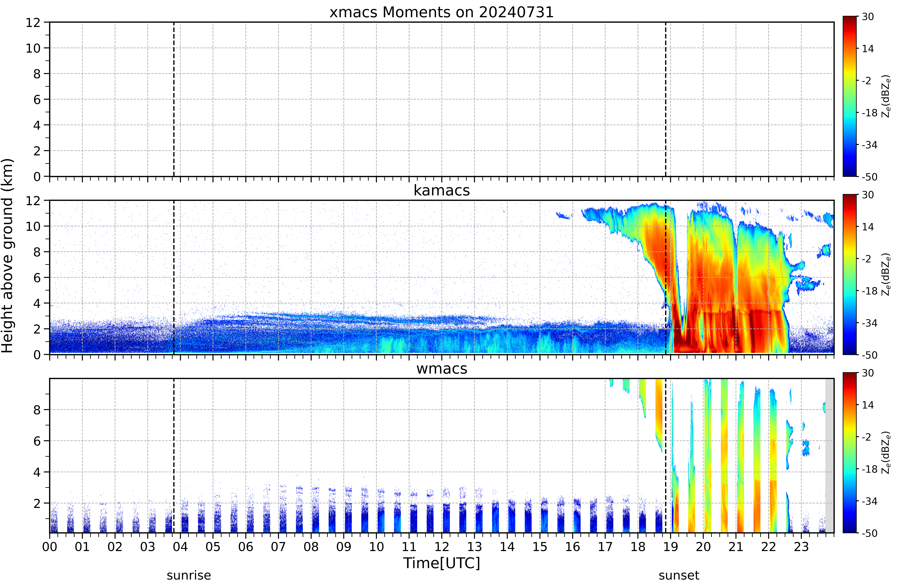Click the sunset dashed line in the xmacs panel
The image size is (897, 588).
coord(666,99)
